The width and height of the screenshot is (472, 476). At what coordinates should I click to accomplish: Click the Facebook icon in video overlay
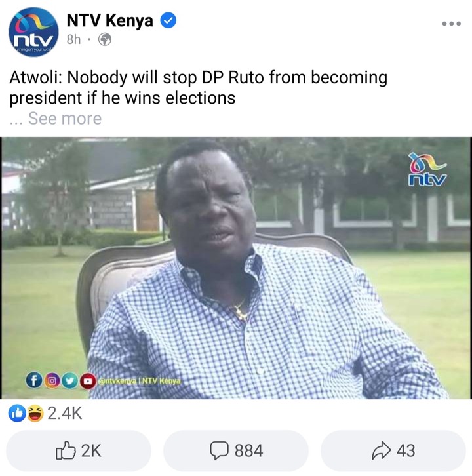(x=34, y=380)
